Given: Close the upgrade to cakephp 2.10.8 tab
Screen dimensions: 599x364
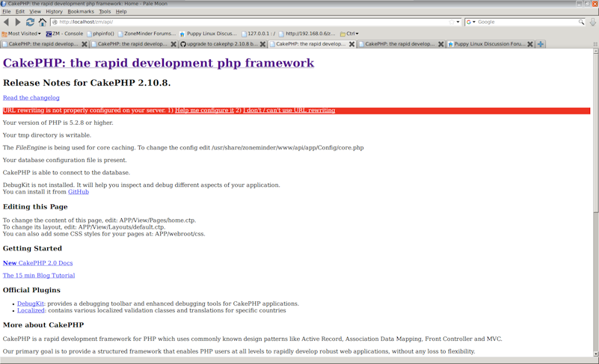Looking at the screenshot, I should pyautogui.click(x=262, y=44).
